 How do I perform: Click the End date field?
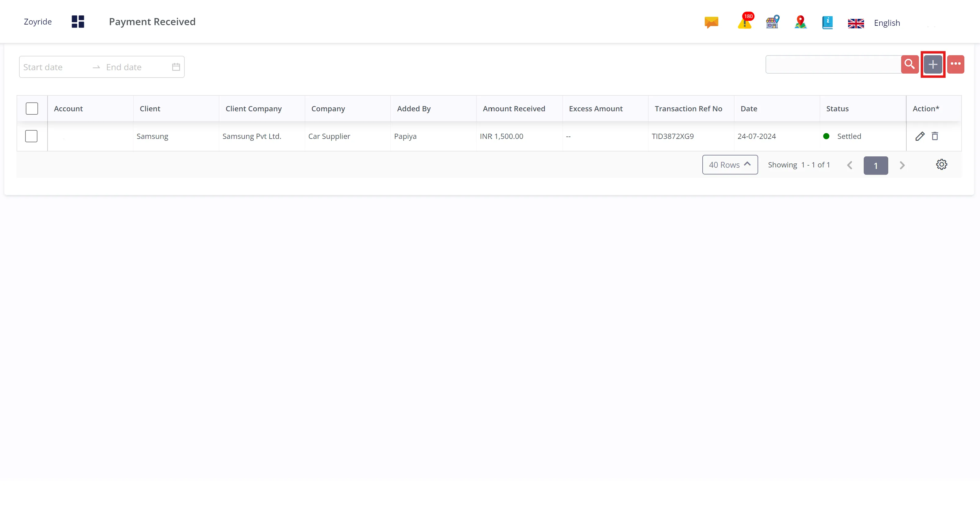pos(124,67)
